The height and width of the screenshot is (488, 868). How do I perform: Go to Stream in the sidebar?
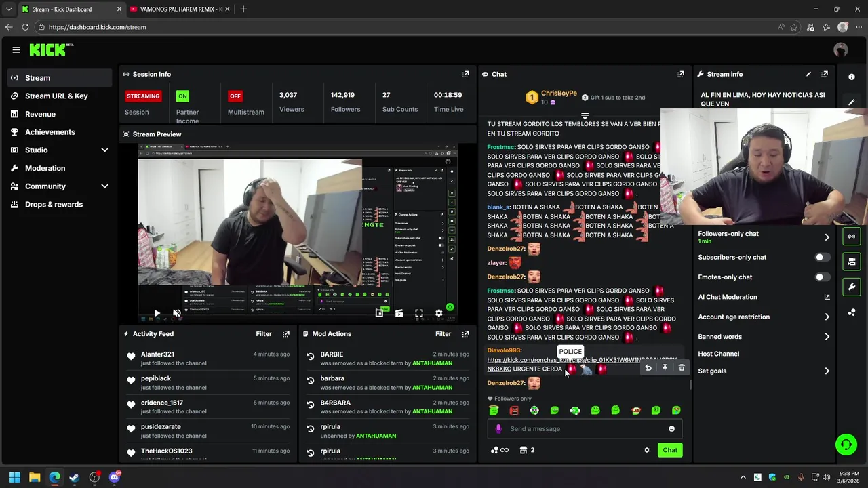60,78
